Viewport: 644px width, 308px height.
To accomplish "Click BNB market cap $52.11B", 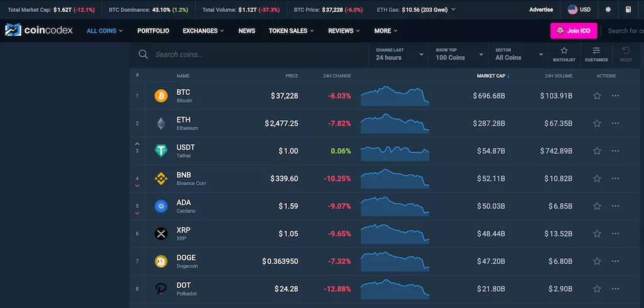I will coord(491,179).
